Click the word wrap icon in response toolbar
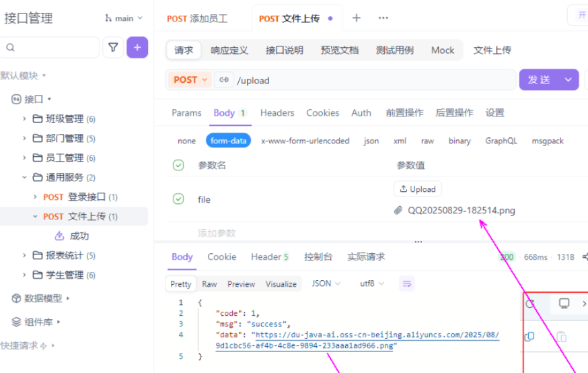Viewport: 588px width, 373px height. point(406,283)
